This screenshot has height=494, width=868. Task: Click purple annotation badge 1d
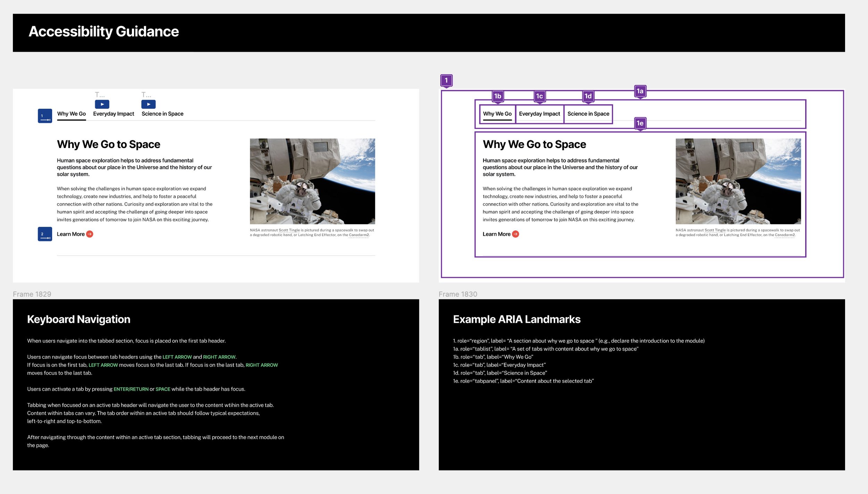click(x=588, y=96)
